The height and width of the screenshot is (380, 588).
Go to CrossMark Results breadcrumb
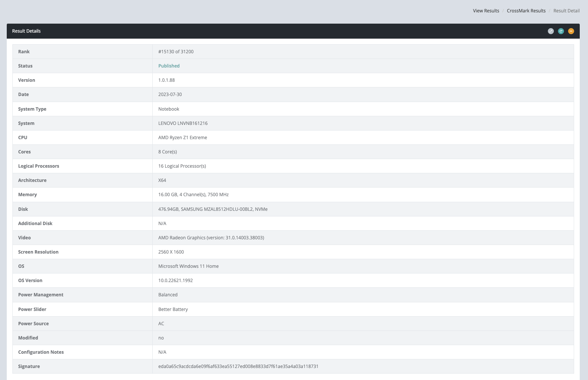pyautogui.click(x=526, y=11)
